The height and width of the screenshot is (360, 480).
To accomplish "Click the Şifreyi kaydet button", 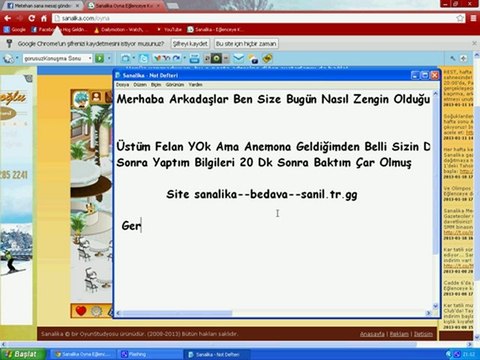I will pos(190,44).
